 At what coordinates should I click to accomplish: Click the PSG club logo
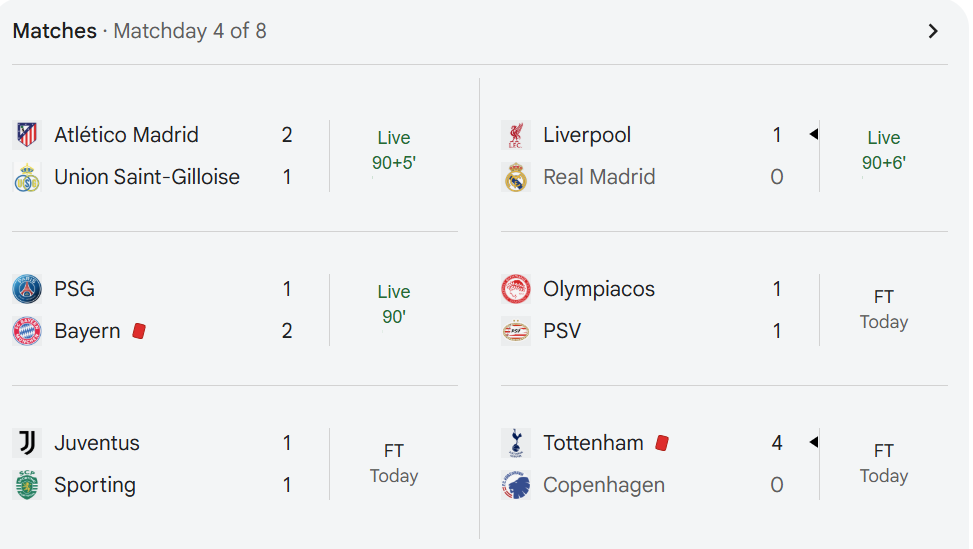(27, 289)
